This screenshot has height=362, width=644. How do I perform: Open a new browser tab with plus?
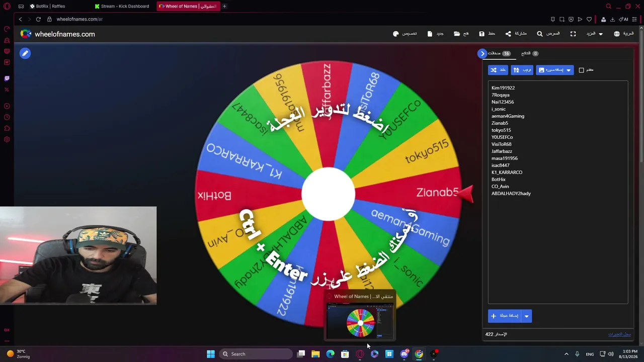pyautogui.click(x=224, y=6)
